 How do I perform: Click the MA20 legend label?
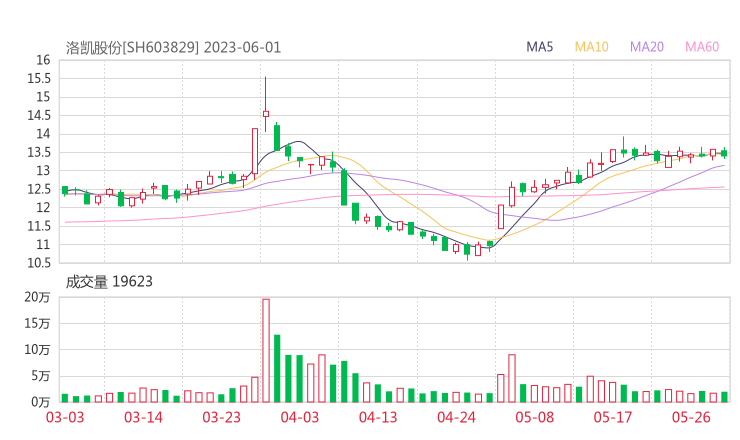647,47
